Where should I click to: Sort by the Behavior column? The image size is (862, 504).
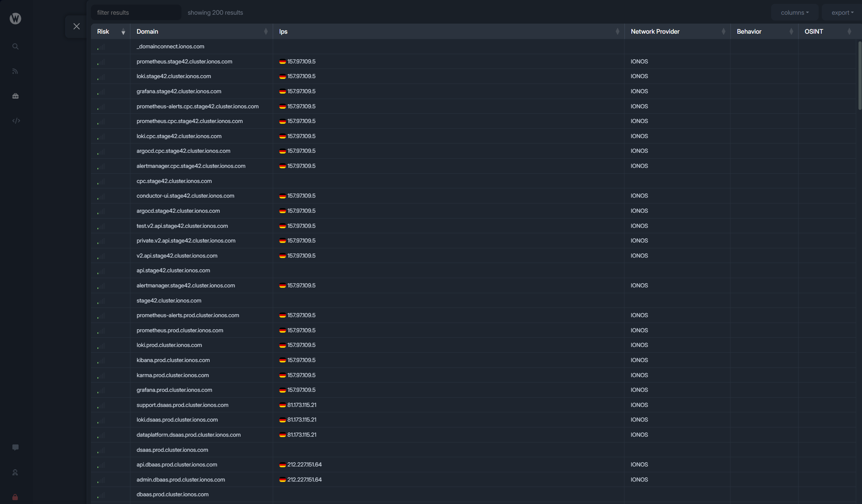pyautogui.click(x=765, y=31)
